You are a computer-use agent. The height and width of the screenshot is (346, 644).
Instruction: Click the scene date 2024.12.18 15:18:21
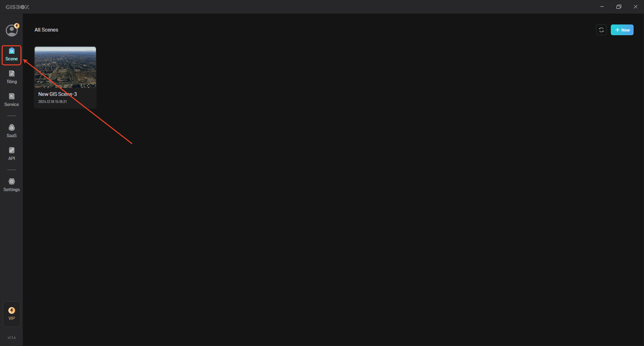tap(52, 102)
